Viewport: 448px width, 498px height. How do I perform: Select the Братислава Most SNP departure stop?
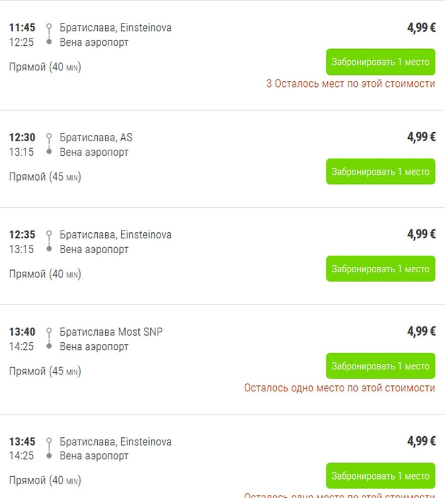(111, 332)
